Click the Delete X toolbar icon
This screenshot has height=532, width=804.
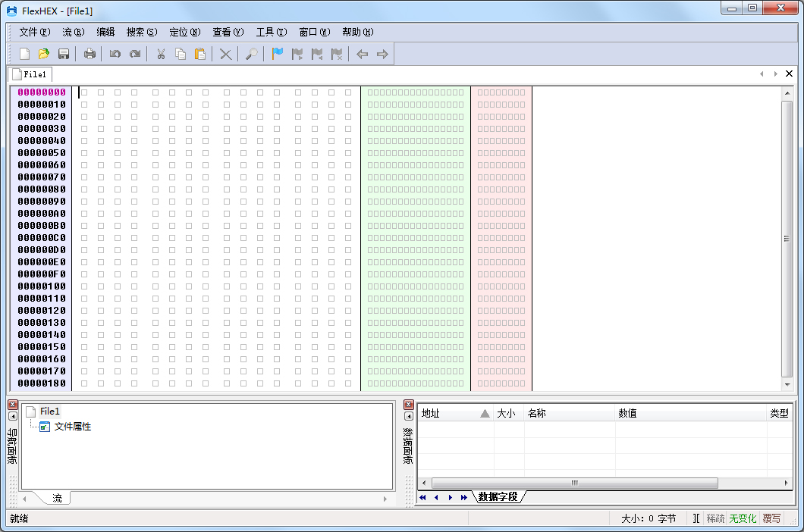[225, 54]
